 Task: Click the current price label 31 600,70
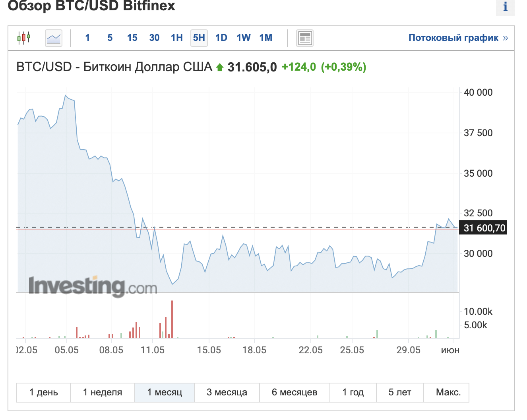tap(483, 228)
